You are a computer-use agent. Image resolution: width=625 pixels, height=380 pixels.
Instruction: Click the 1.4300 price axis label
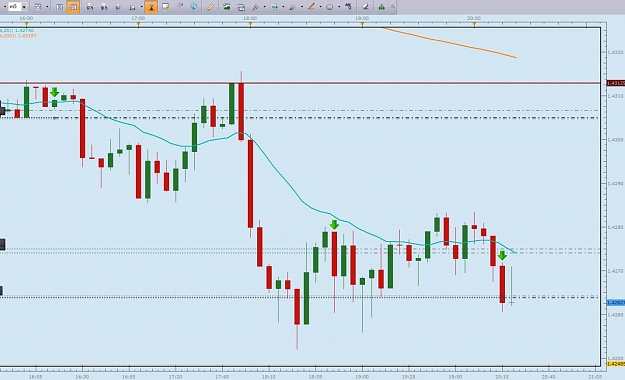615,140
